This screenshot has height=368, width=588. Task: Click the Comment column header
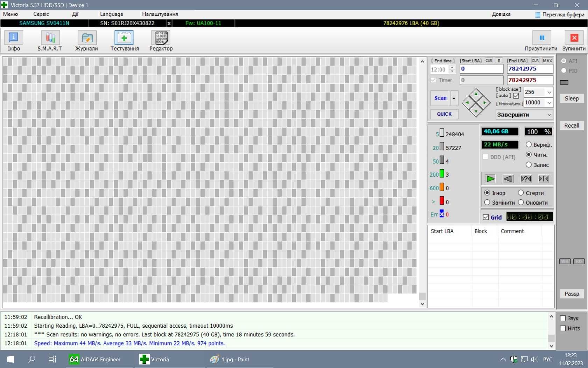coord(520,231)
